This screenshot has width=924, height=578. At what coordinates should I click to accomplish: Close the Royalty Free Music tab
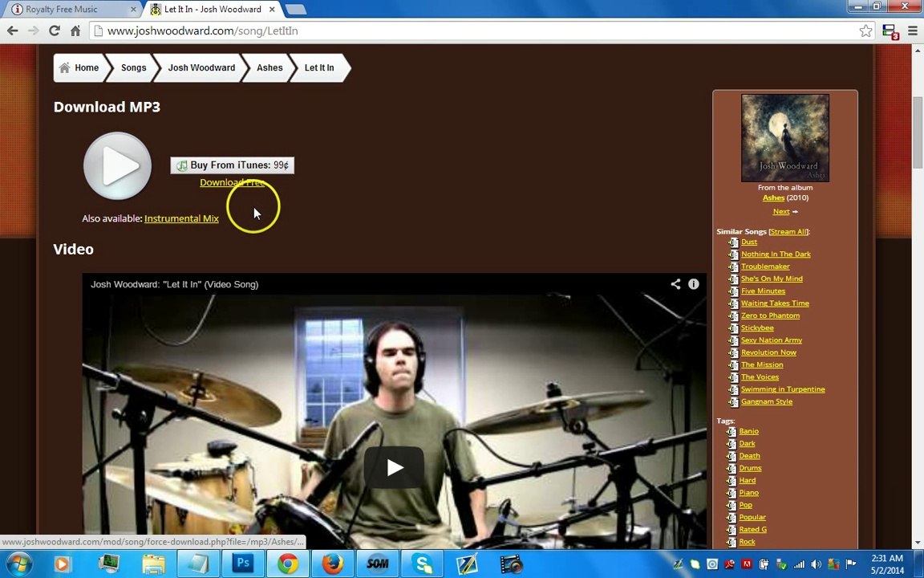point(134,10)
